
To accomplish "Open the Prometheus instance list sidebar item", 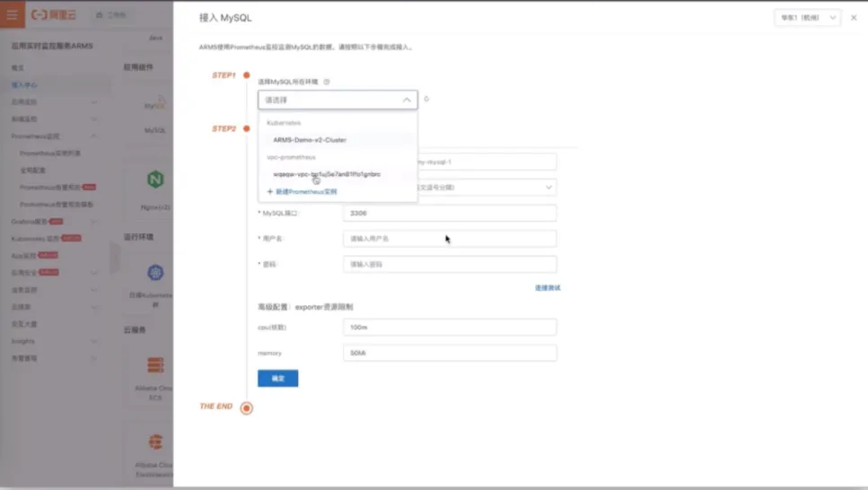I will point(50,153).
